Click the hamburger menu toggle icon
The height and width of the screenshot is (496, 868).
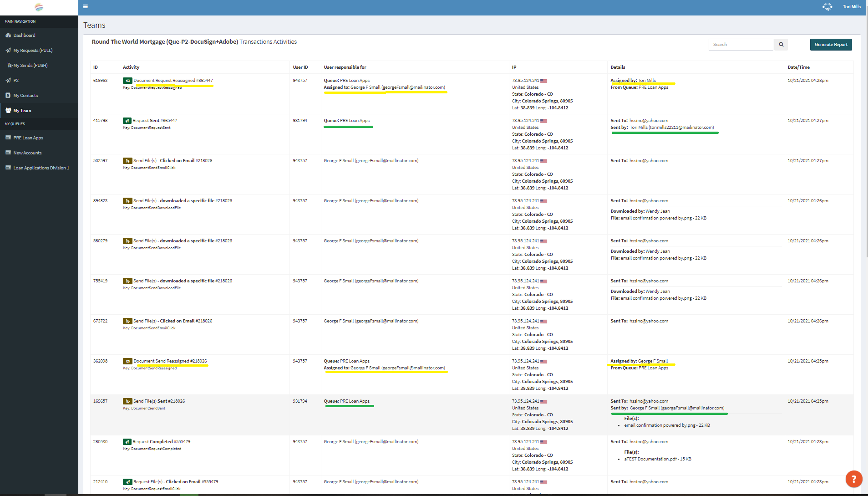[86, 6]
